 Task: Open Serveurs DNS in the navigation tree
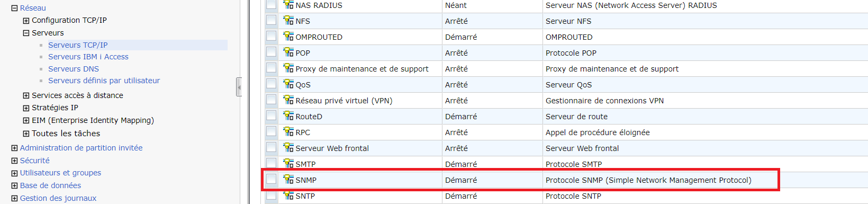pos(74,69)
